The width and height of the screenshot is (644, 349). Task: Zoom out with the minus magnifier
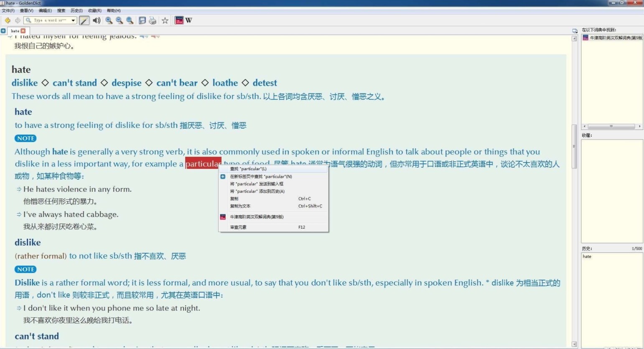click(120, 20)
